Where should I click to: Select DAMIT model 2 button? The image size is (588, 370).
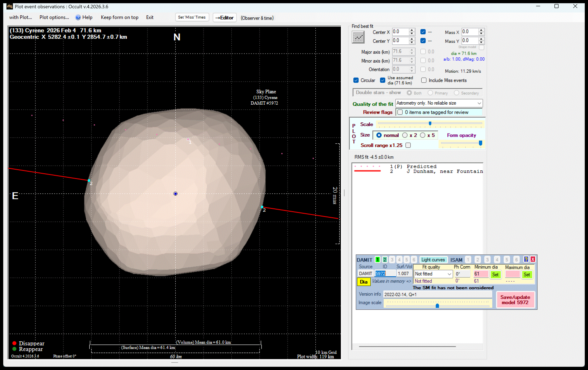coord(385,260)
